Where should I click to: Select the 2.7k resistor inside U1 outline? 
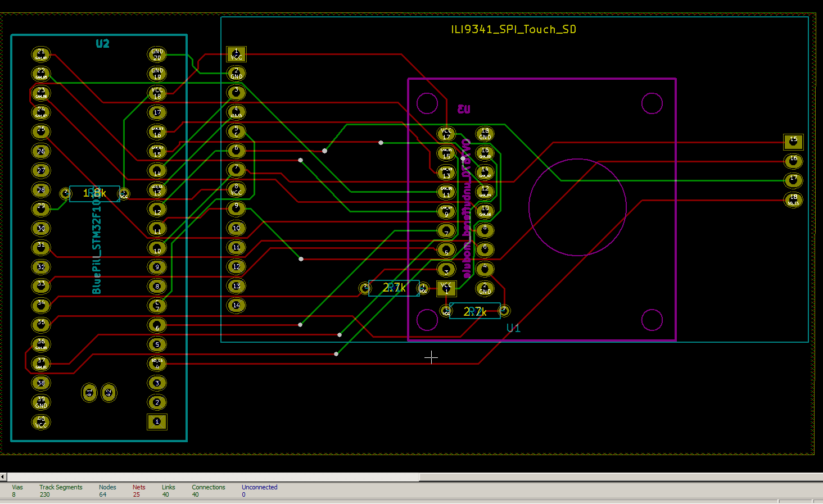pos(475,311)
